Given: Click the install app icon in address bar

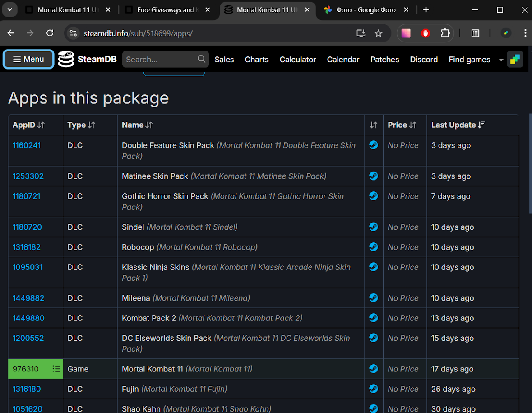Looking at the screenshot, I should 361,33.
